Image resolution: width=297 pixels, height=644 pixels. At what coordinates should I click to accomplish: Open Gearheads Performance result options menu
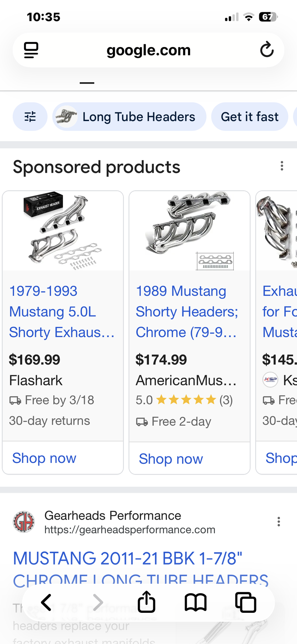(x=279, y=522)
